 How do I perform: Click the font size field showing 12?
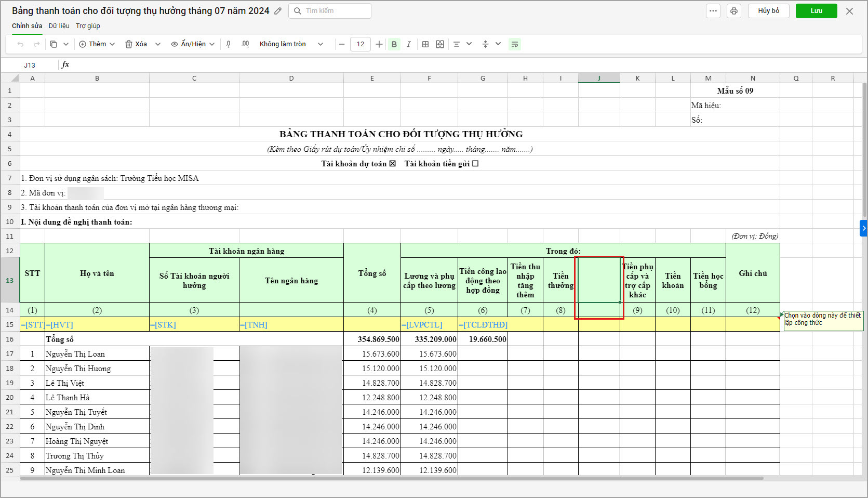point(360,44)
